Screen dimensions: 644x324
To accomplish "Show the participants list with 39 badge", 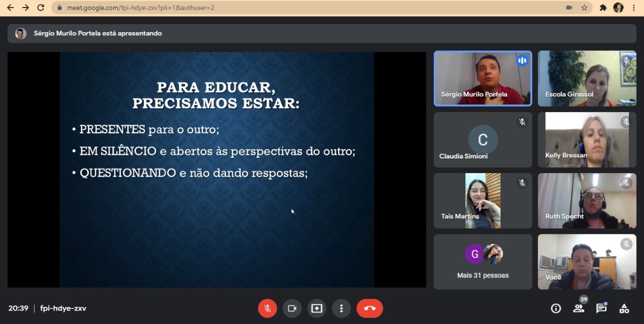I will [579, 308].
